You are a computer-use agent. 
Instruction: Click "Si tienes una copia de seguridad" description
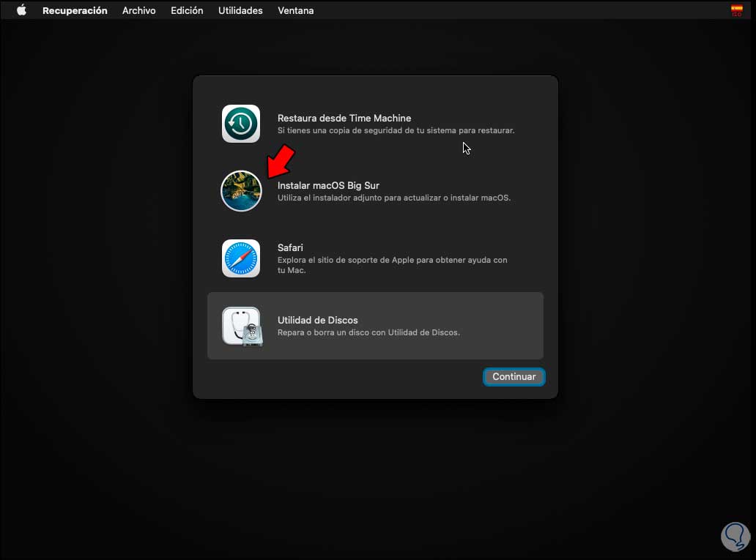pos(396,130)
